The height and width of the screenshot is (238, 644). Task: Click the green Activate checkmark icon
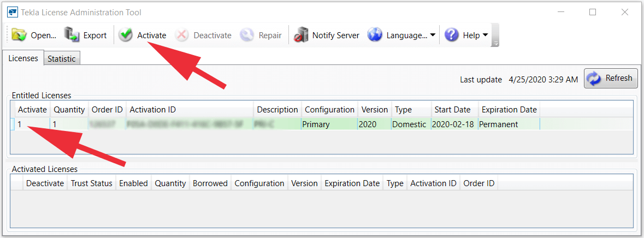coord(125,35)
